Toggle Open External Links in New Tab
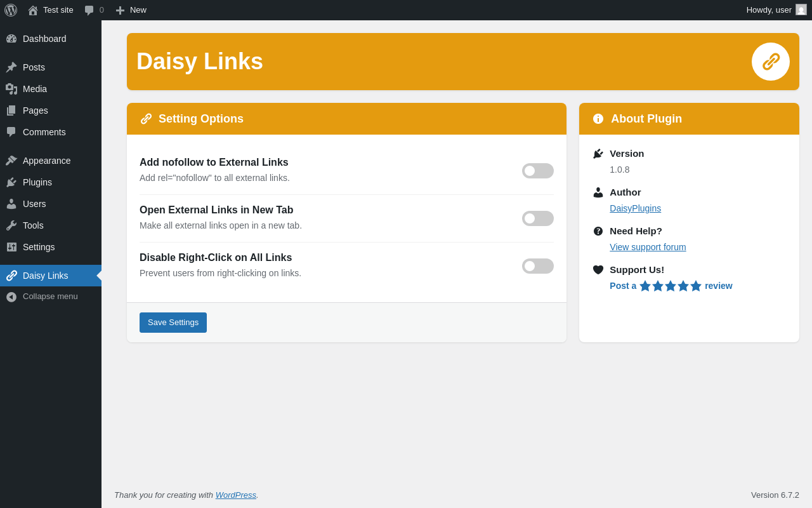Image resolution: width=812 pixels, height=508 pixels. point(538,218)
